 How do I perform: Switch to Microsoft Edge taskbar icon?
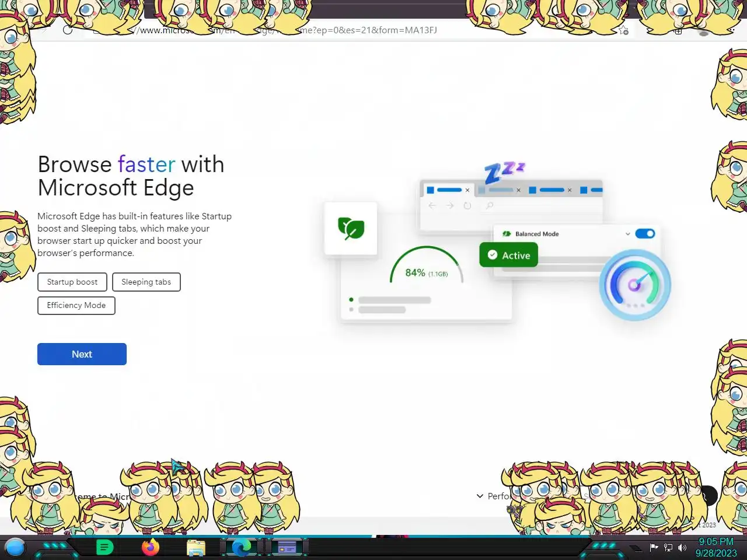coord(241,547)
